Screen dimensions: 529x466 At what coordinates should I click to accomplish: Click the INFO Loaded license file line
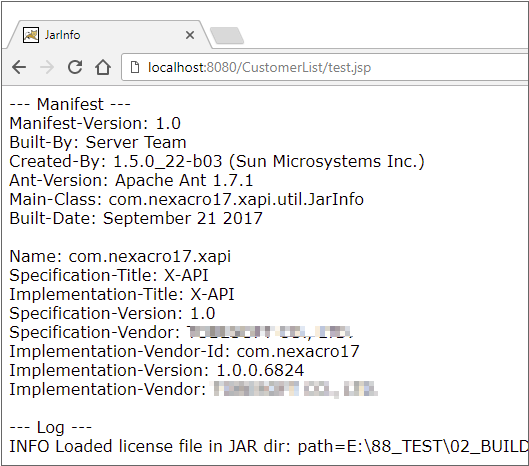point(269,446)
